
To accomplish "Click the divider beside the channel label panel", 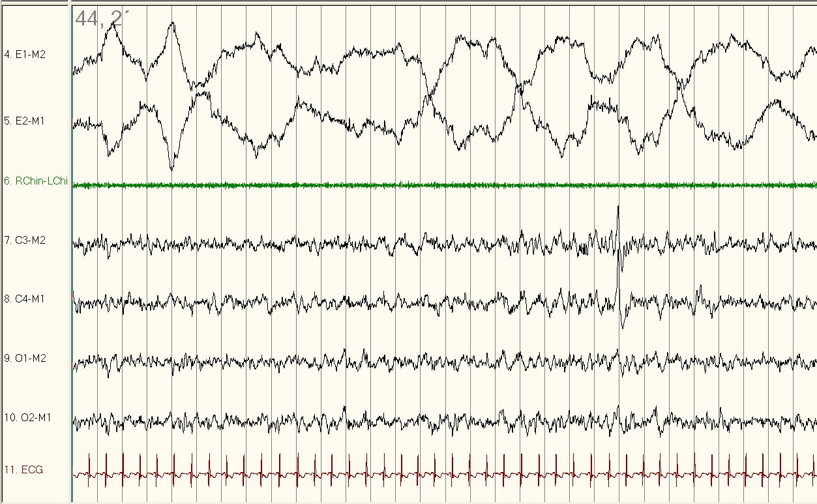I will tap(70, 261).
